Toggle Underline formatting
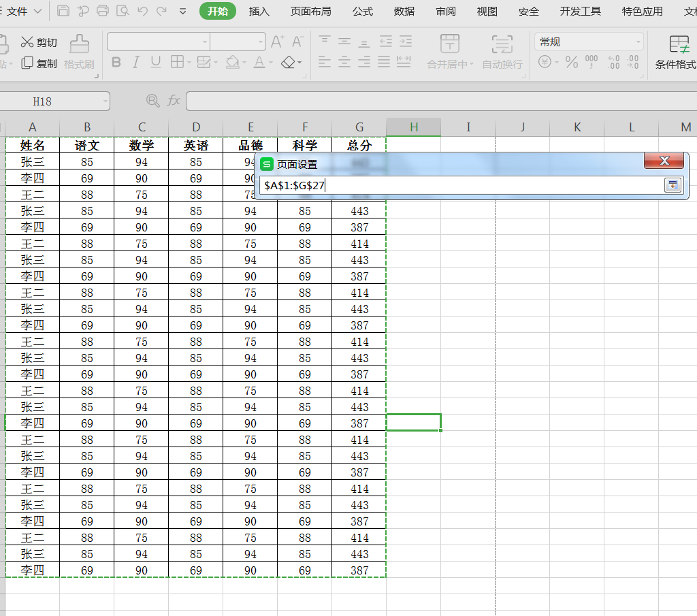Screen dimensions: 697x616 point(156,62)
